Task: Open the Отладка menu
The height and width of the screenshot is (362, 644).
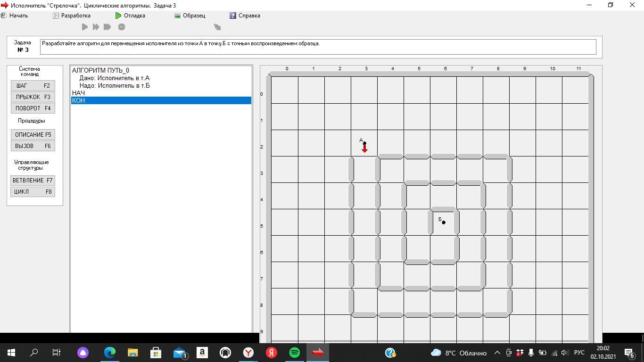Action: 130,16
